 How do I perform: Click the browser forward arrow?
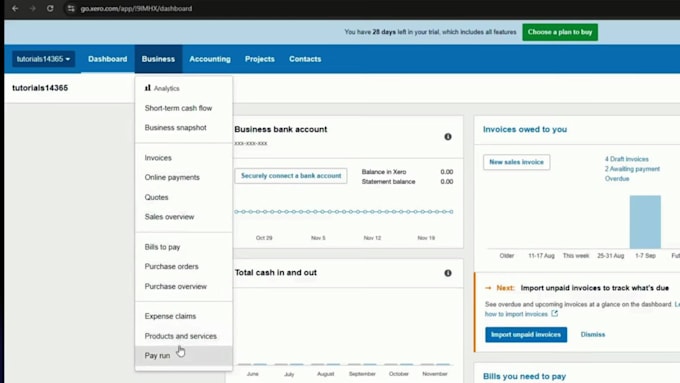point(33,8)
